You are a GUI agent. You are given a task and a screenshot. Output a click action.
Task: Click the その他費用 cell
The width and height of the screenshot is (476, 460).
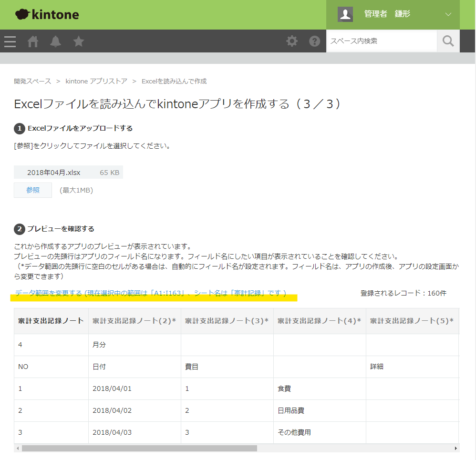(x=320, y=432)
